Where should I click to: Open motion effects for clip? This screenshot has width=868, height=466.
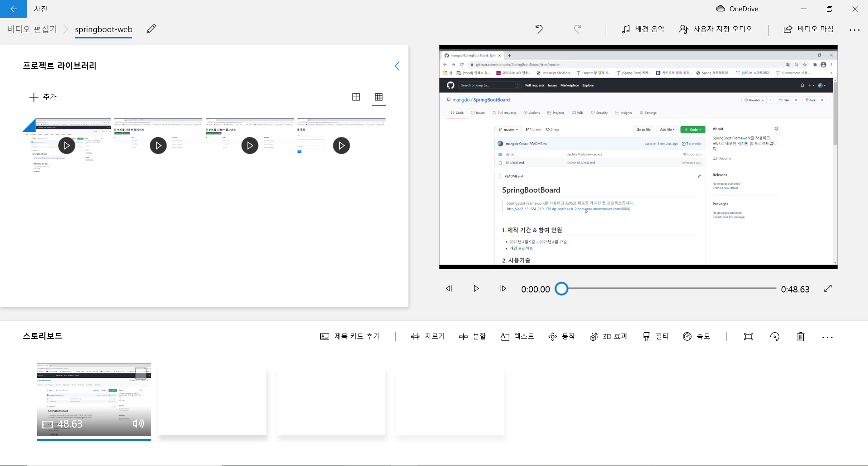pos(561,336)
